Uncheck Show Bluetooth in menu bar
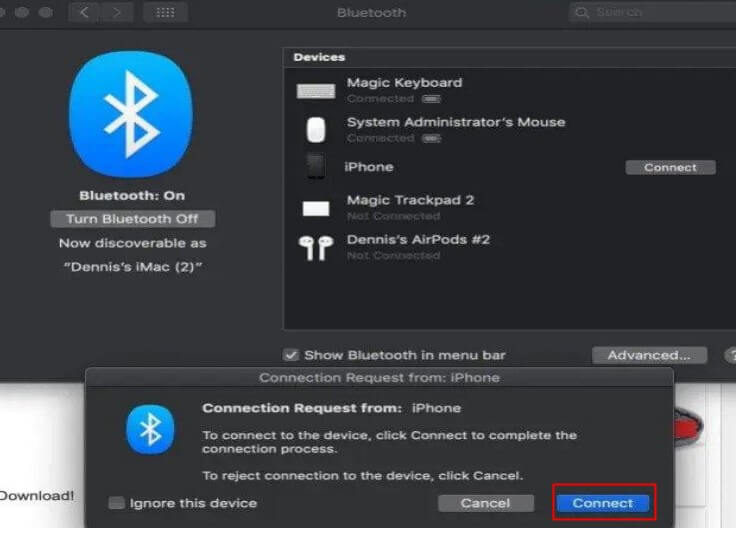Viewport: 741px width, 534px height. point(291,355)
